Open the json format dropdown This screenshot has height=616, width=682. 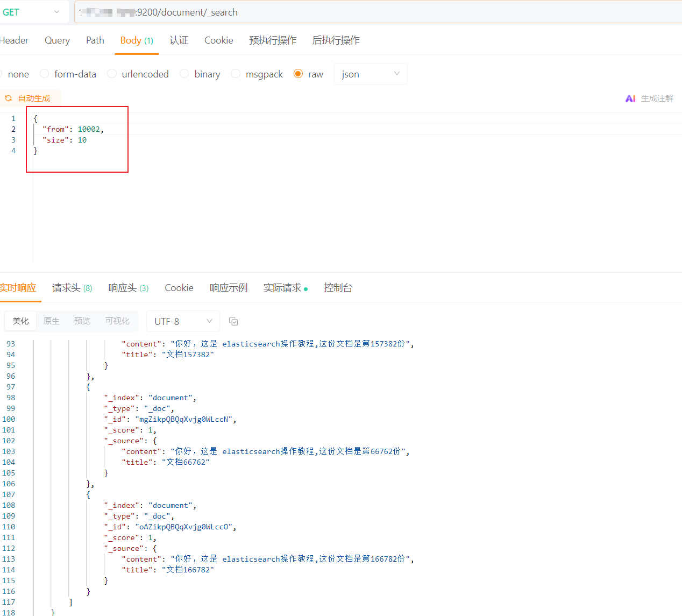[371, 74]
